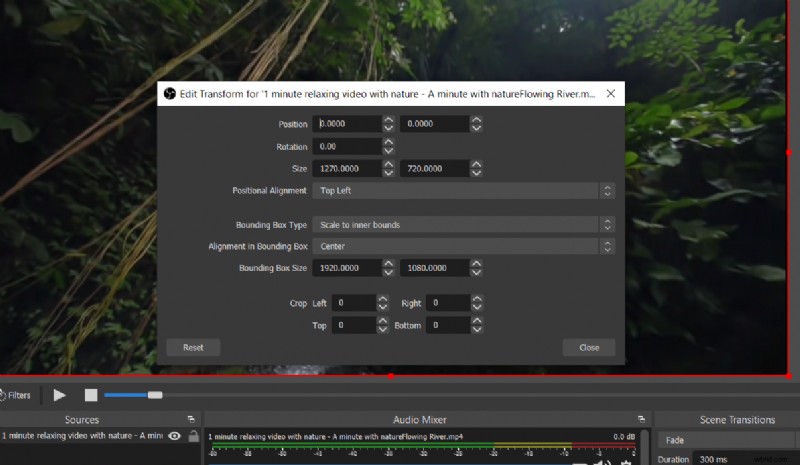Click the stepper arrows beside Crop Left
Image resolution: width=800 pixels, height=465 pixels.
tap(382, 302)
